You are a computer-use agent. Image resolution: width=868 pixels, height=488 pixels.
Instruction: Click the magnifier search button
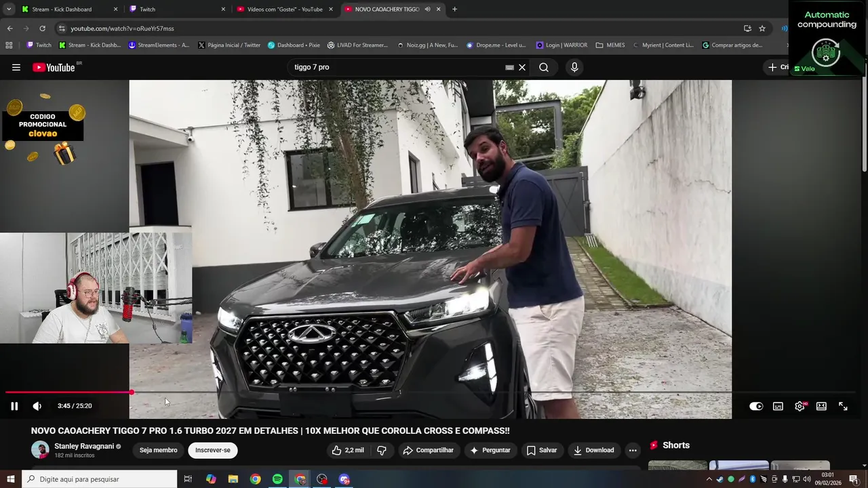click(544, 67)
